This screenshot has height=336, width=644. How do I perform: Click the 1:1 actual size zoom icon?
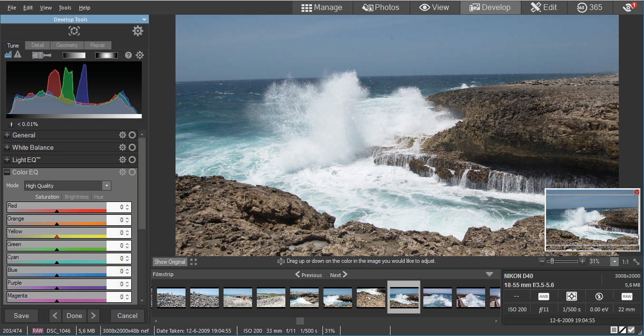(625, 261)
